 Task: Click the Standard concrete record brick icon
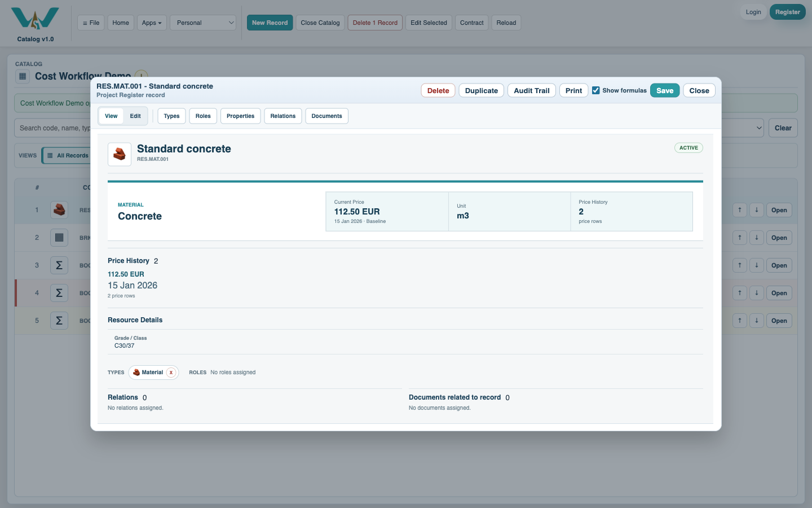coord(120,154)
